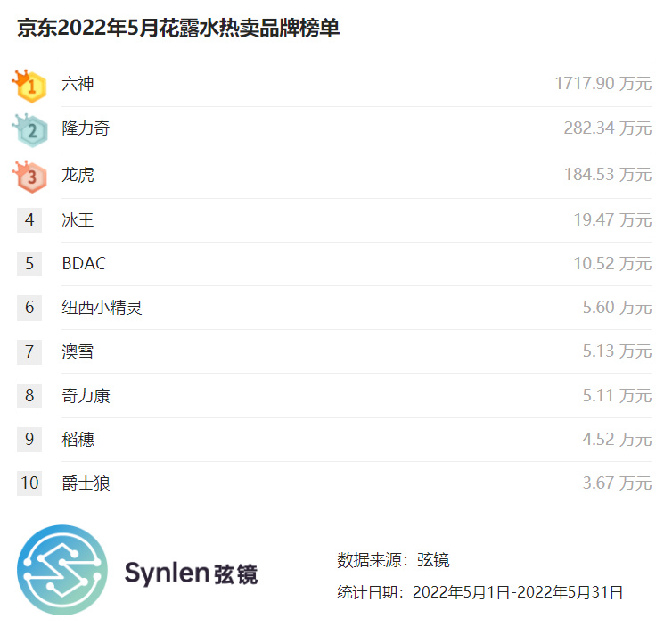
Task: Click the 冰王 19.47 万元 sales value
Action: [x=612, y=219]
